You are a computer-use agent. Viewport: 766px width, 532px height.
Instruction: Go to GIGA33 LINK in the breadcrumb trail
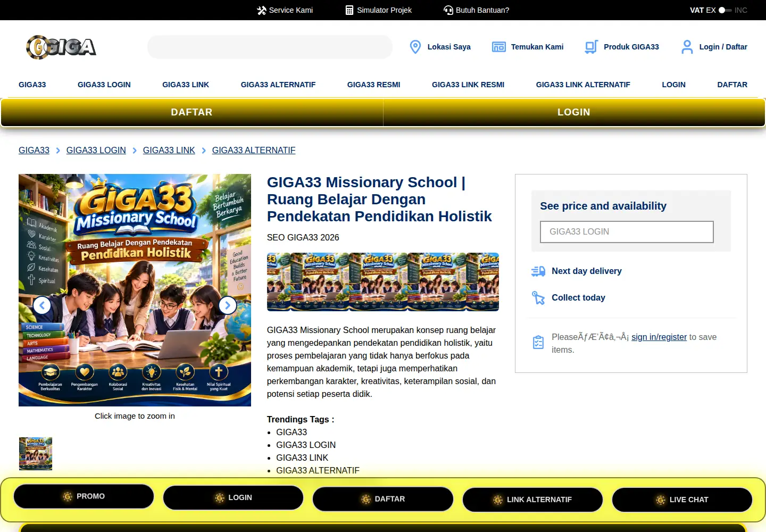169,151
